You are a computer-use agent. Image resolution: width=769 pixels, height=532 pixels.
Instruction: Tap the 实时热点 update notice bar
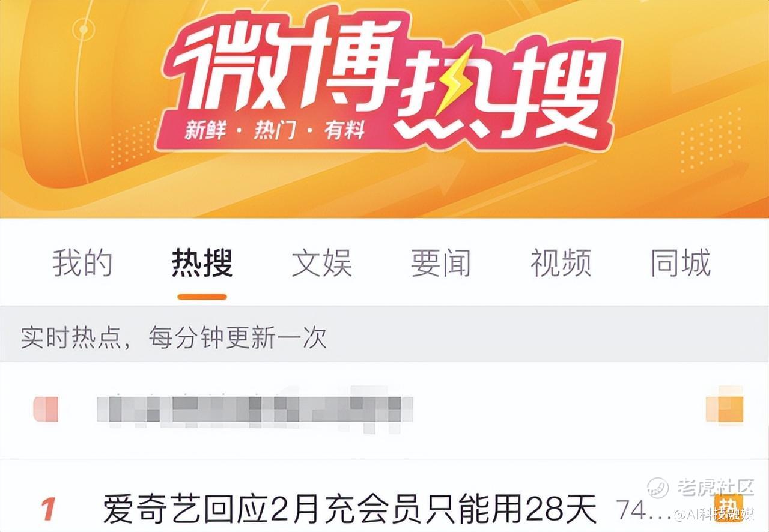pyautogui.click(x=384, y=337)
